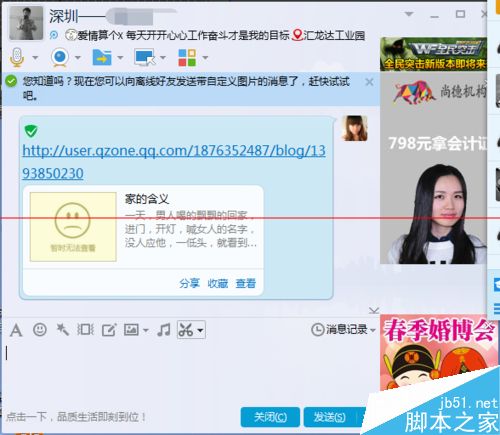This screenshot has width=500, height=435.
Task: Click the 关闭(C) close button
Action: [x=270, y=417]
